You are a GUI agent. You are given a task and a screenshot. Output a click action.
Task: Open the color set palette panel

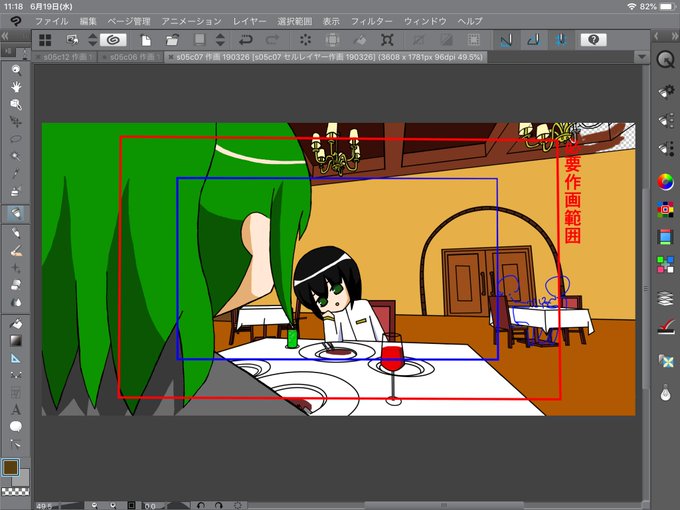click(666, 209)
